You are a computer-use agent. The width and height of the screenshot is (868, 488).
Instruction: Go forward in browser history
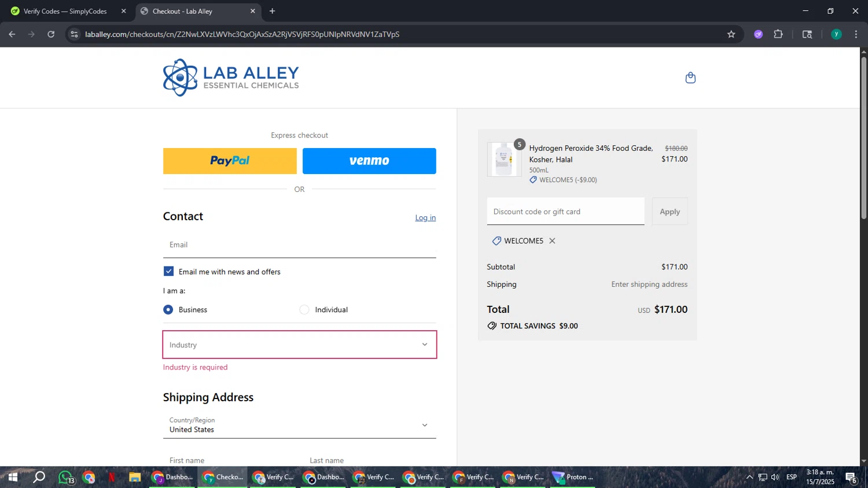pos(31,34)
